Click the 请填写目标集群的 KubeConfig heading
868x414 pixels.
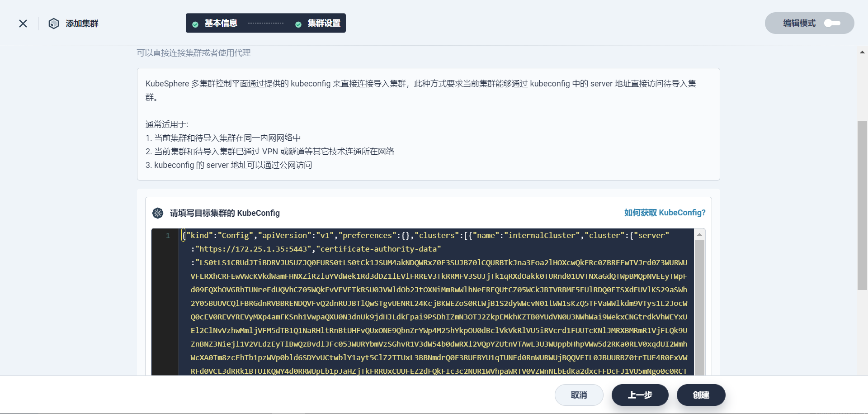[x=225, y=213]
